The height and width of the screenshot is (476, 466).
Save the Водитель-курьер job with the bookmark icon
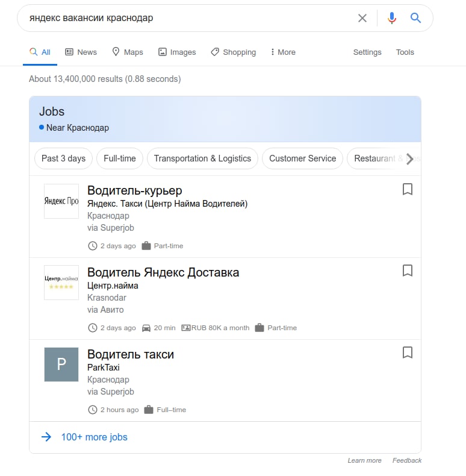(408, 189)
